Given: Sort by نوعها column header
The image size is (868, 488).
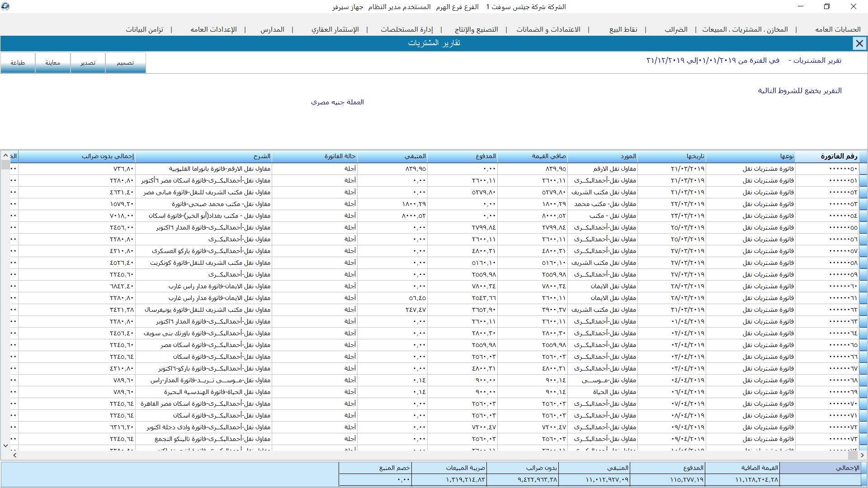Looking at the screenshot, I should click(x=750, y=156).
